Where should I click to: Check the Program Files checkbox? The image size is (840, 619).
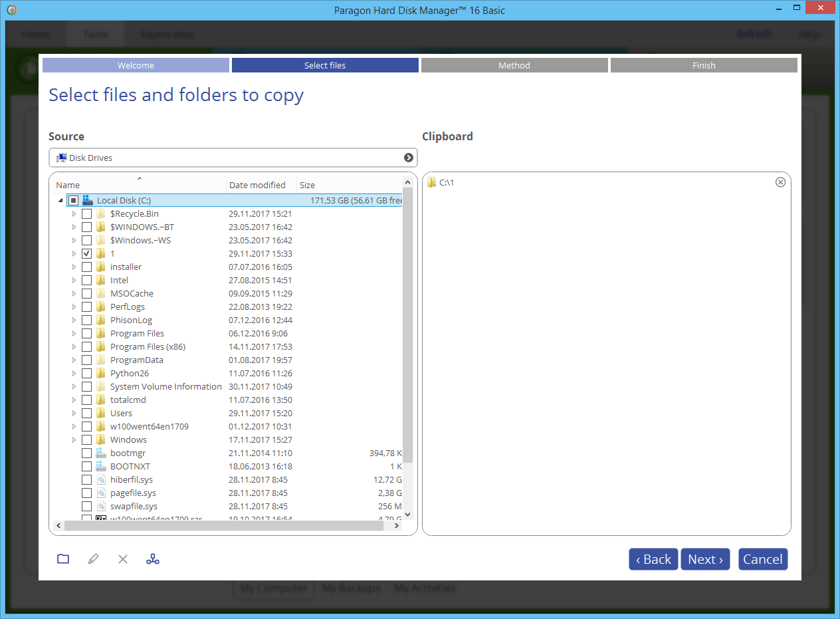click(x=87, y=333)
